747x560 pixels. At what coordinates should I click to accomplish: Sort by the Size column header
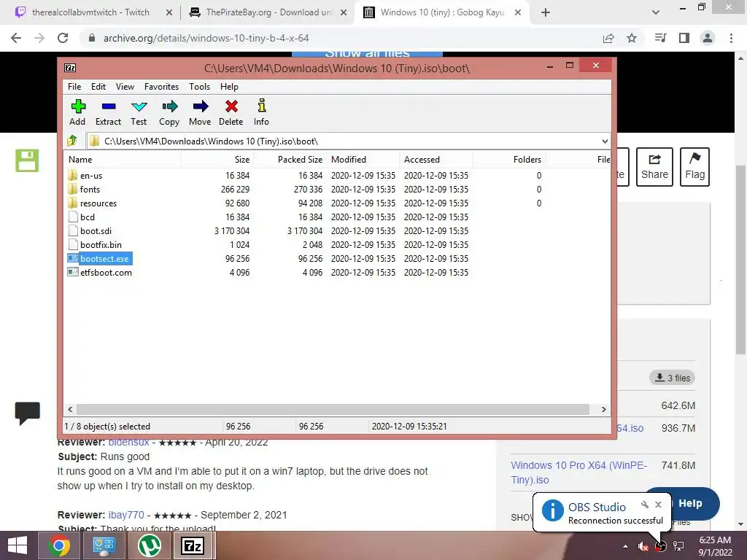point(217,160)
